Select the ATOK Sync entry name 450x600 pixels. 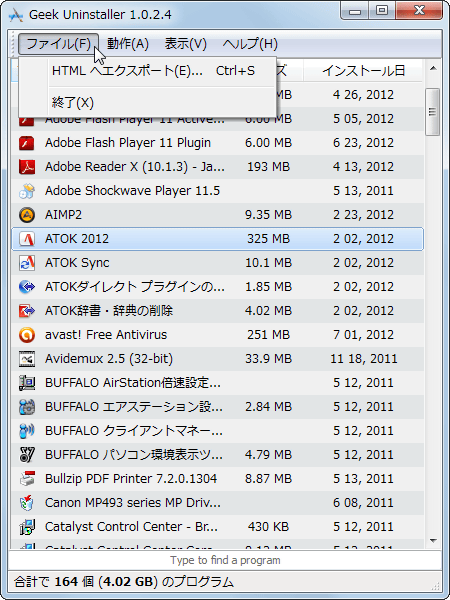point(77,263)
